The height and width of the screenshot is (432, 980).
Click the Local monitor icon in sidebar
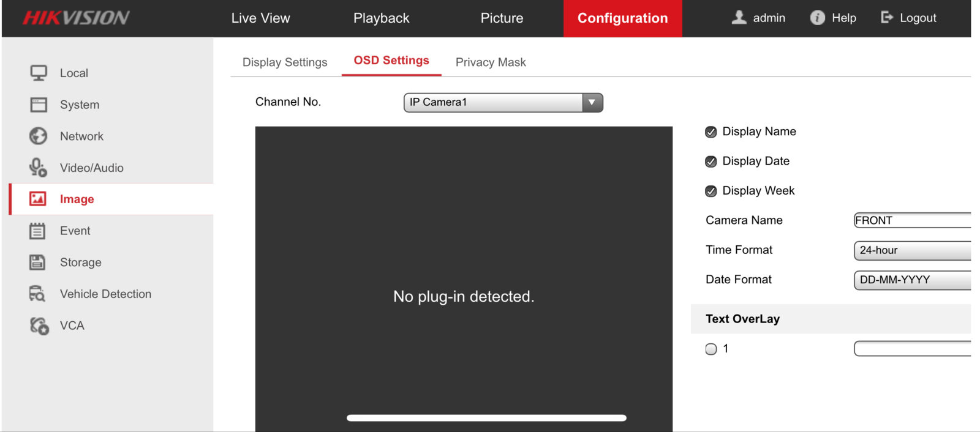tap(39, 73)
